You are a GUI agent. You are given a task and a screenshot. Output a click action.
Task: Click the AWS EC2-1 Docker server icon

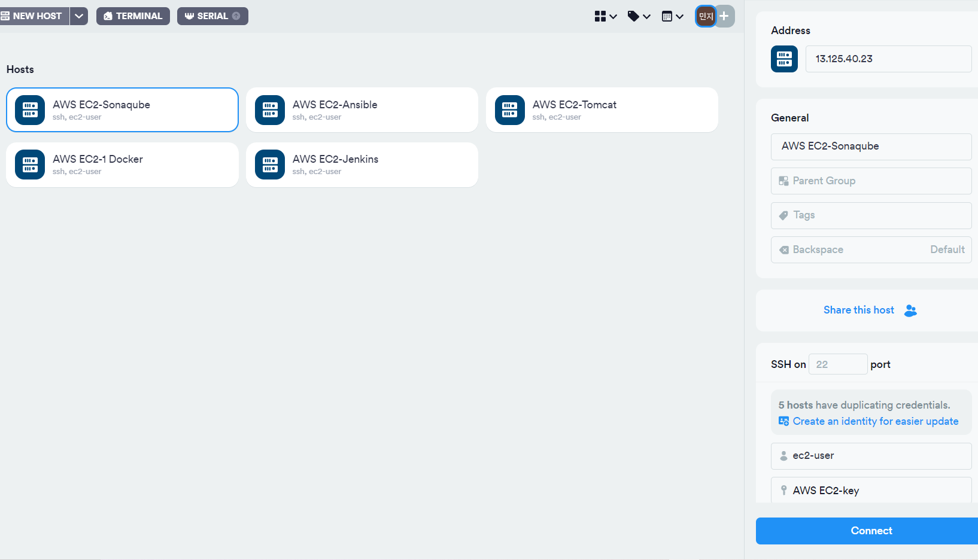point(30,165)
